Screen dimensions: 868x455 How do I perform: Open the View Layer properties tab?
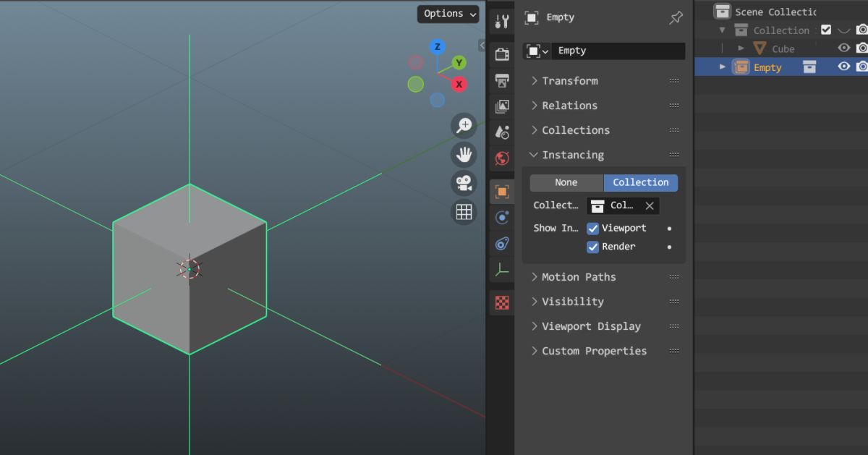pyautogui.click(x=502, y=106)
